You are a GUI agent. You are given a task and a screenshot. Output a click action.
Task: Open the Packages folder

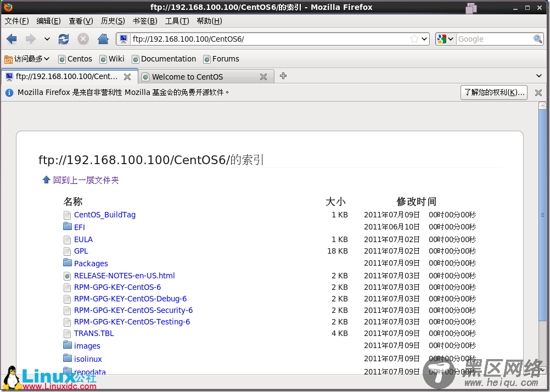(91, 264)
